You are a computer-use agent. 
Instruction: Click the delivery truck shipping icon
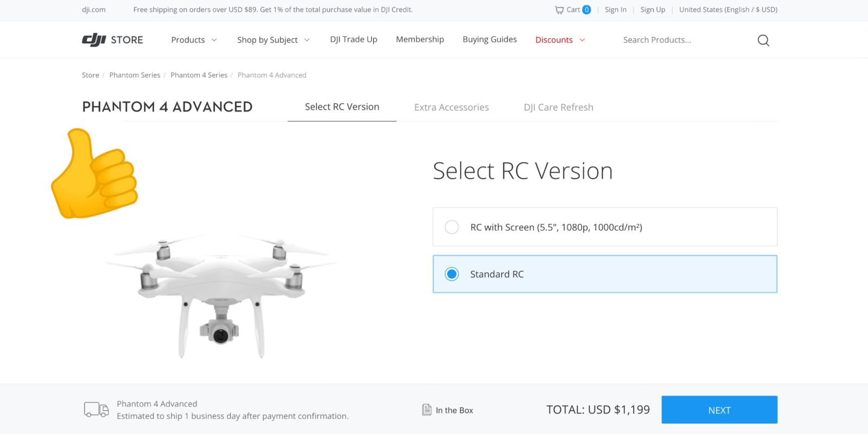[96, 410]
